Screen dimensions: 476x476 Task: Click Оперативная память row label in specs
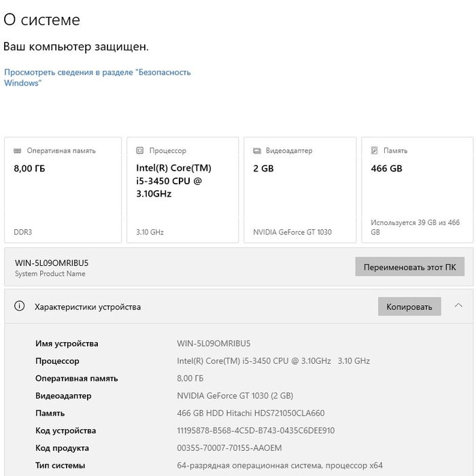tap(76, 378)
